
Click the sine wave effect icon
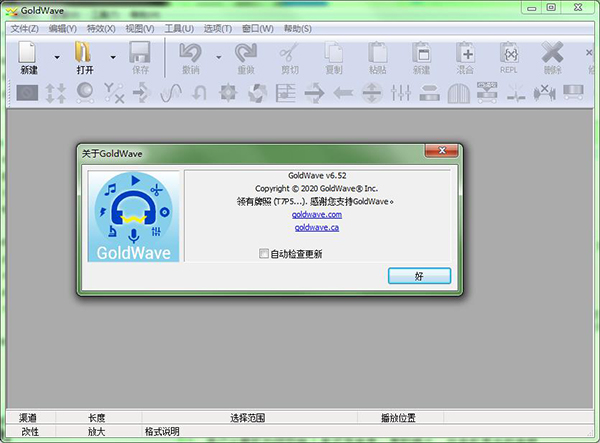pos(171,93)
